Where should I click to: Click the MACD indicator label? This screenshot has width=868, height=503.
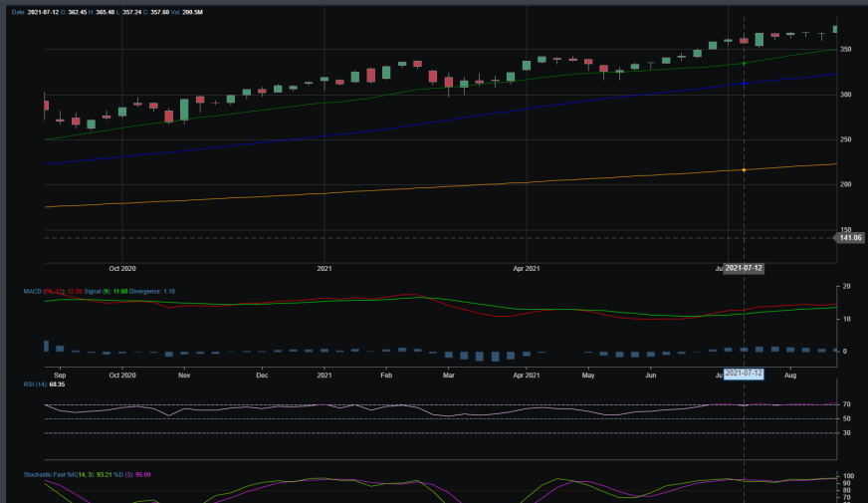(34, 291)
